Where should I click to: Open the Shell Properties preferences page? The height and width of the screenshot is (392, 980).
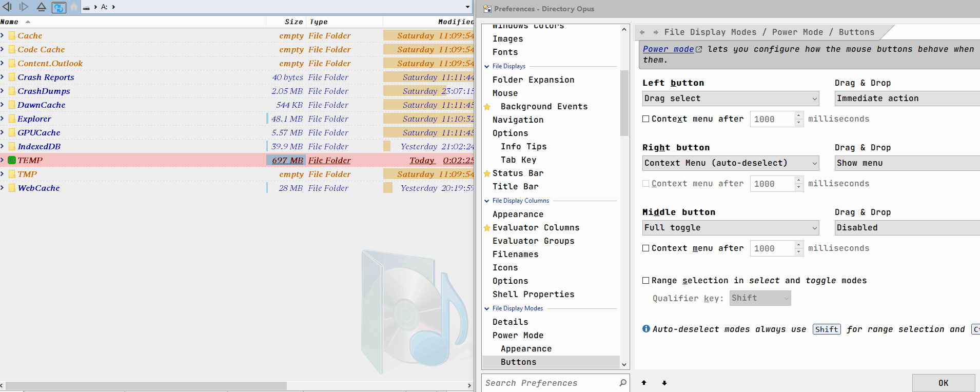point(534,295)
